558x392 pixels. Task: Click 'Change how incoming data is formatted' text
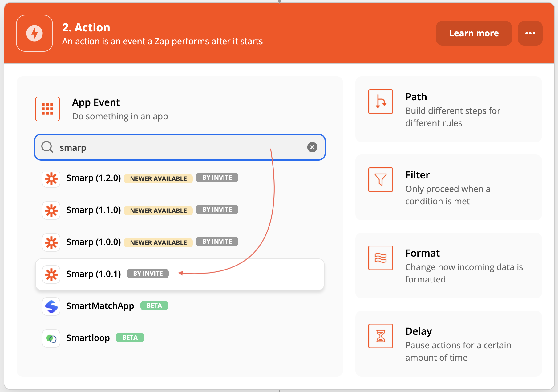coord(464,273)
